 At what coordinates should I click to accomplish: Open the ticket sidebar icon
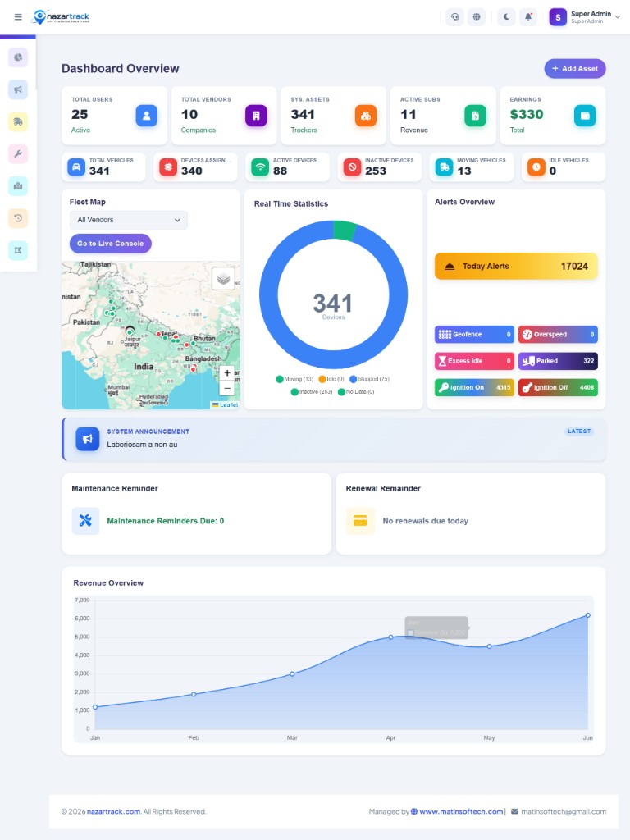pyautogui.click(x=18, y=250)
